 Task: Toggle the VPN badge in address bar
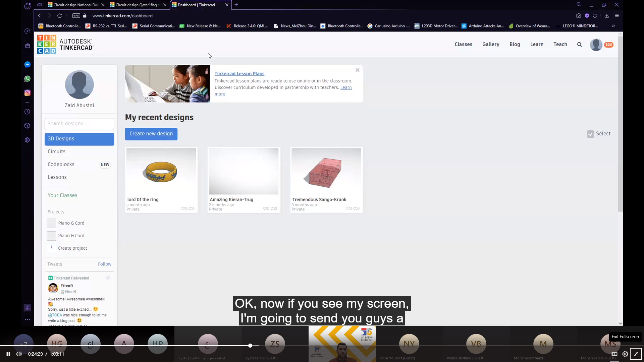pos(76,16)
